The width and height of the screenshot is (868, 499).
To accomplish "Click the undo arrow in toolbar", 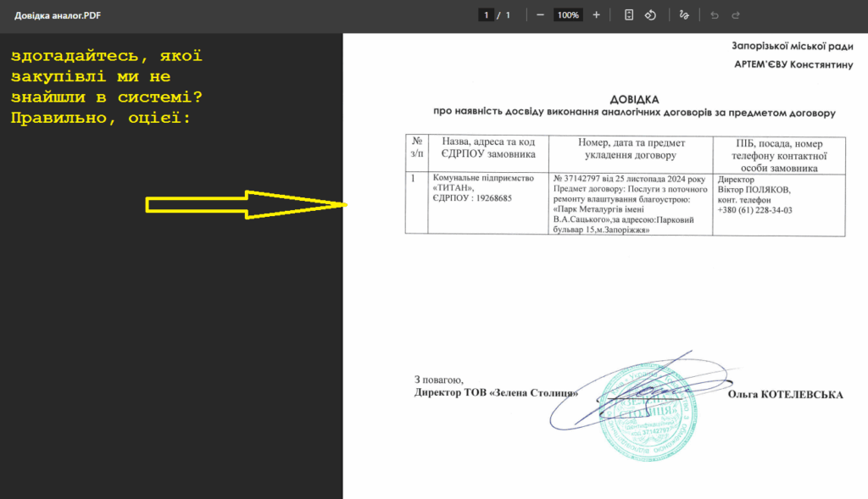I will coord(715,15).
